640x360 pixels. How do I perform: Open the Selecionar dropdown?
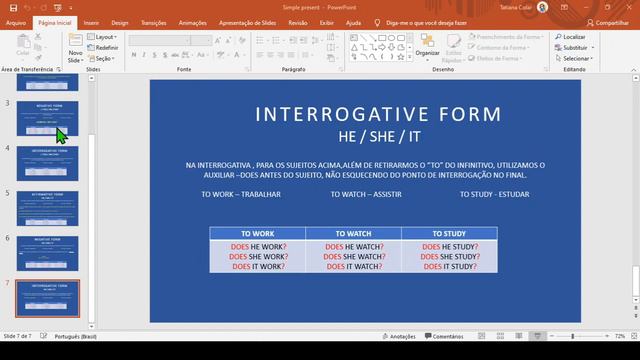[x=574, y=58]
